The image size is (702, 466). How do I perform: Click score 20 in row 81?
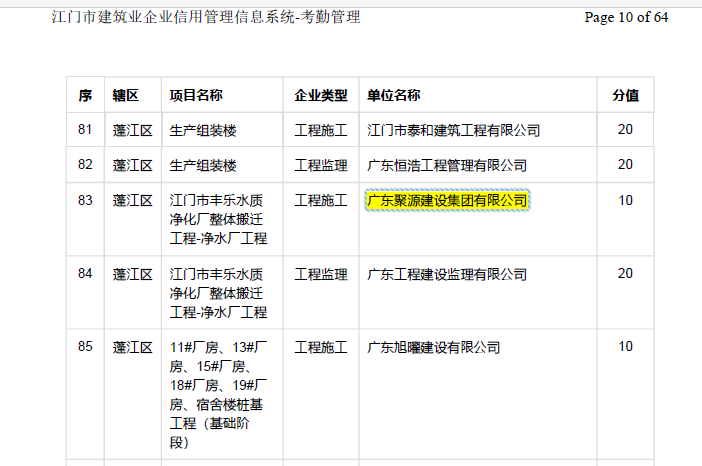click(625, 129)
